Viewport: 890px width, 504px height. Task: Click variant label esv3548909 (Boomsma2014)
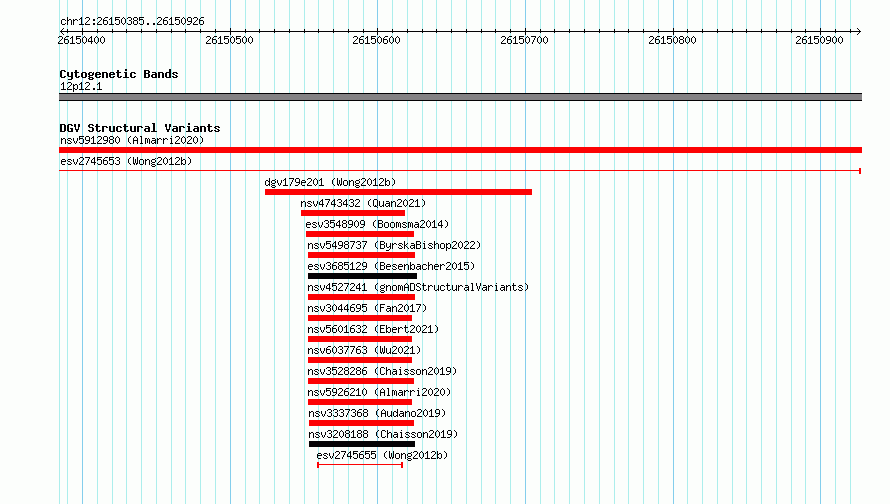[377, 224]
